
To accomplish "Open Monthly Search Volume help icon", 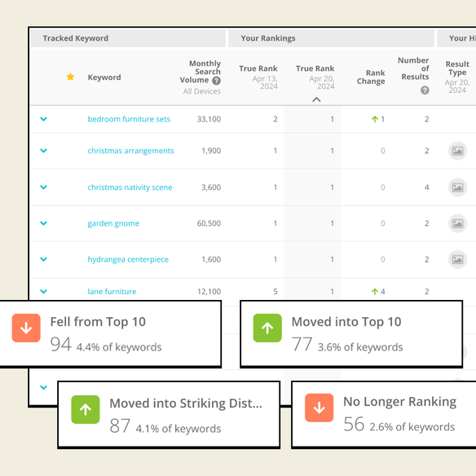I will tap(217, 81).
